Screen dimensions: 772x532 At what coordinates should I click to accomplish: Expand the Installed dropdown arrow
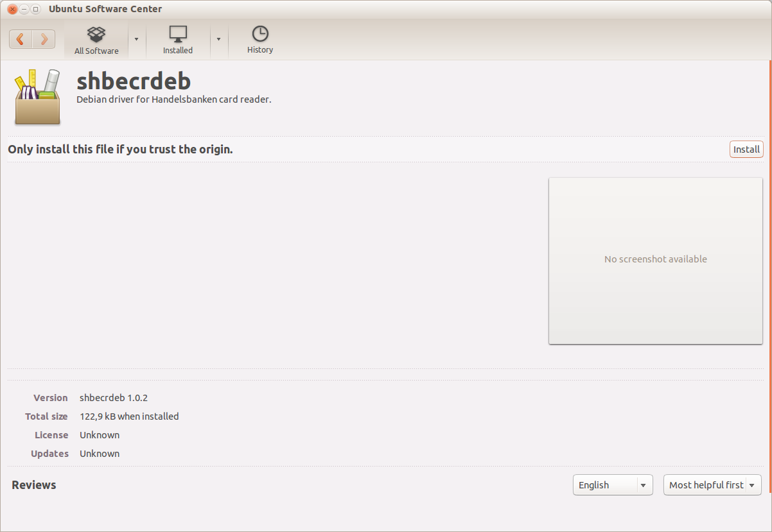point(218,39)
